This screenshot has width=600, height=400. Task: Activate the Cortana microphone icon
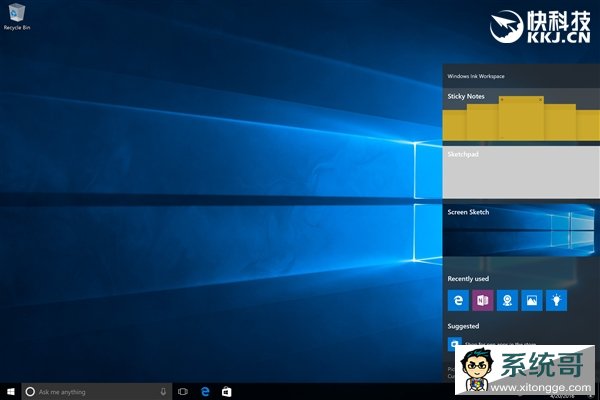click(163, 392)
